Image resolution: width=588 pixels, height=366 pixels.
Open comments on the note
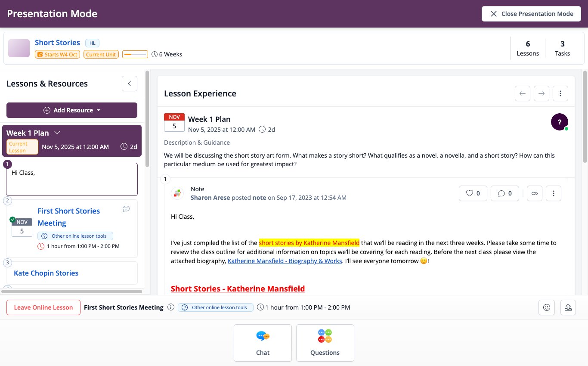coord(505,193)
